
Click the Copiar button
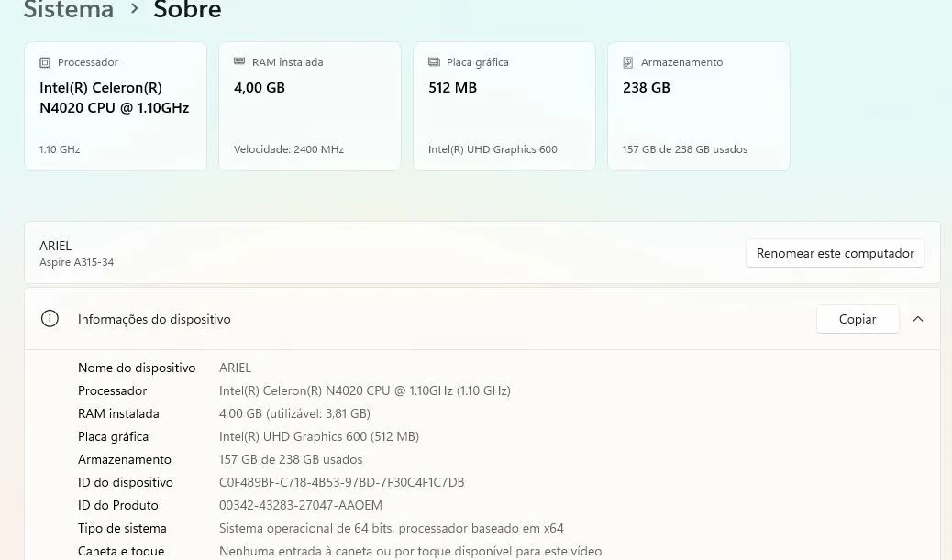click(858, 319)
